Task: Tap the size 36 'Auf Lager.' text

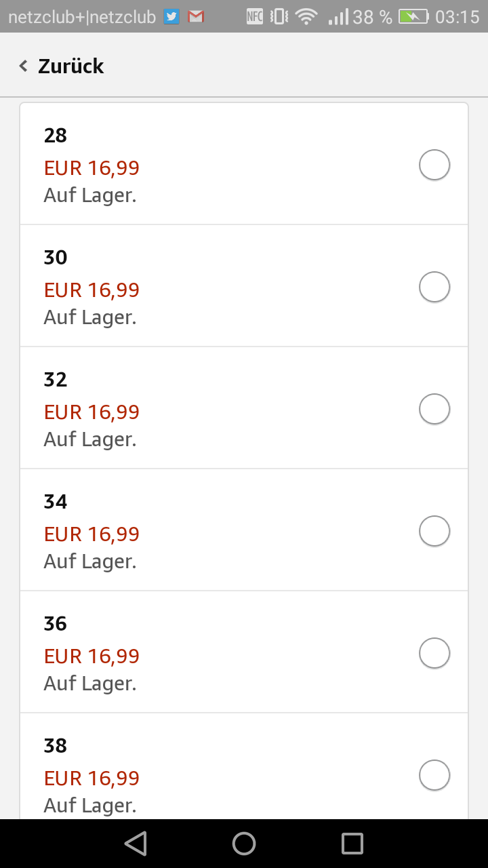Action: (x=90, y=684)
